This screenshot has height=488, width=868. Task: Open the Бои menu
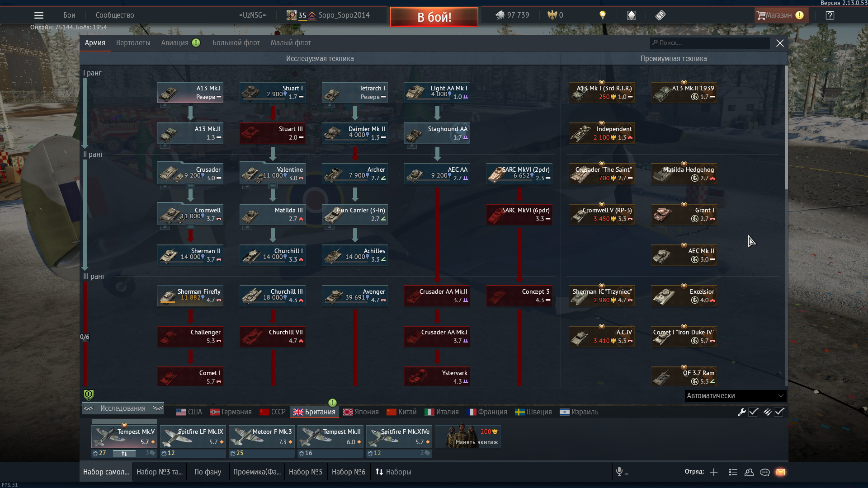pos(69,15)
